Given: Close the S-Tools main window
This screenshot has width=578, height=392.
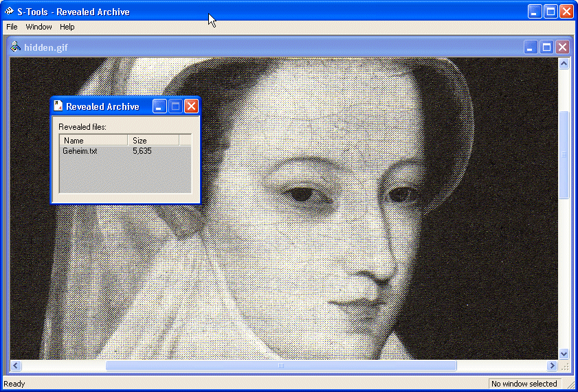Looking at the screenshot, I should click(x=566, y=12).
